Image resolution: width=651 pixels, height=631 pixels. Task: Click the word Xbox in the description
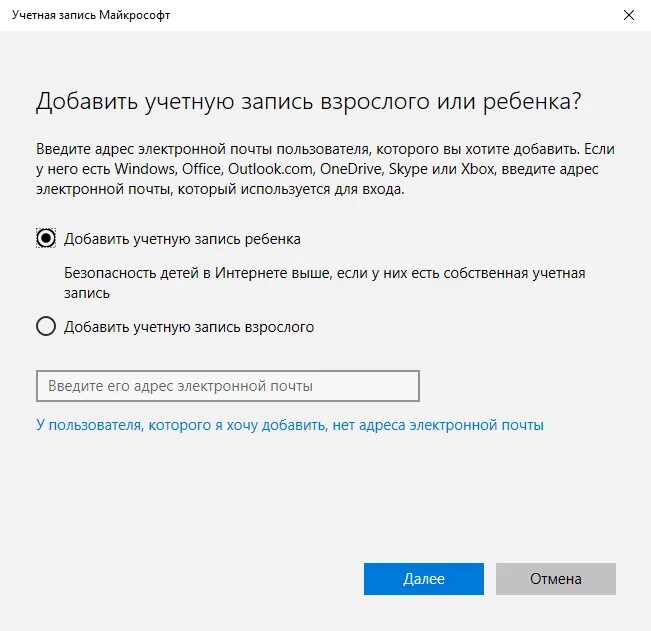[x=477, y=169]
